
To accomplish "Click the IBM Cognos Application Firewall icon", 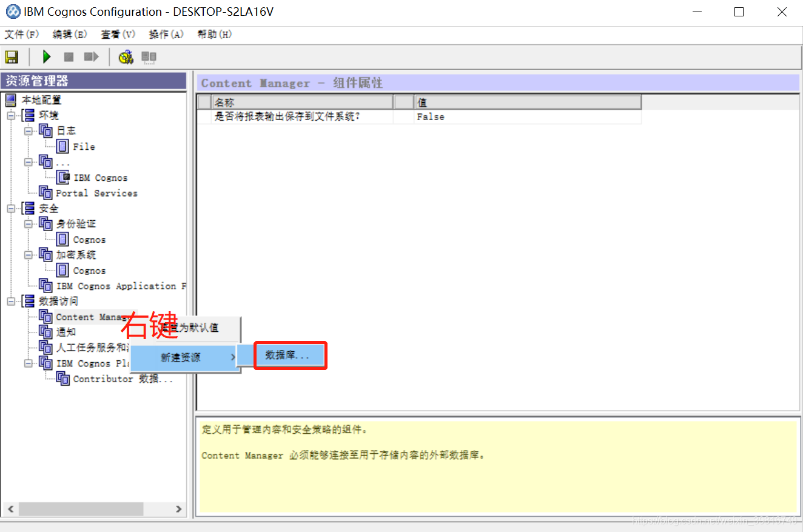I will coord(46,286).
